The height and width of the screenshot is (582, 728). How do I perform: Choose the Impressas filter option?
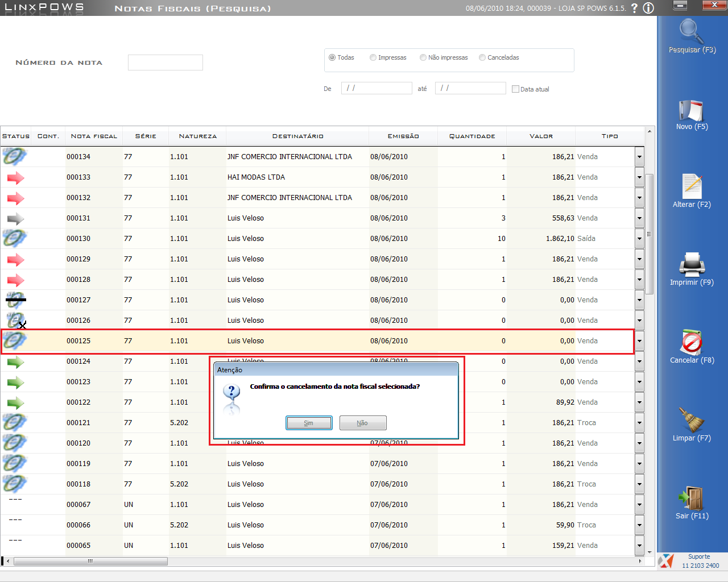(x=373, y=57)
